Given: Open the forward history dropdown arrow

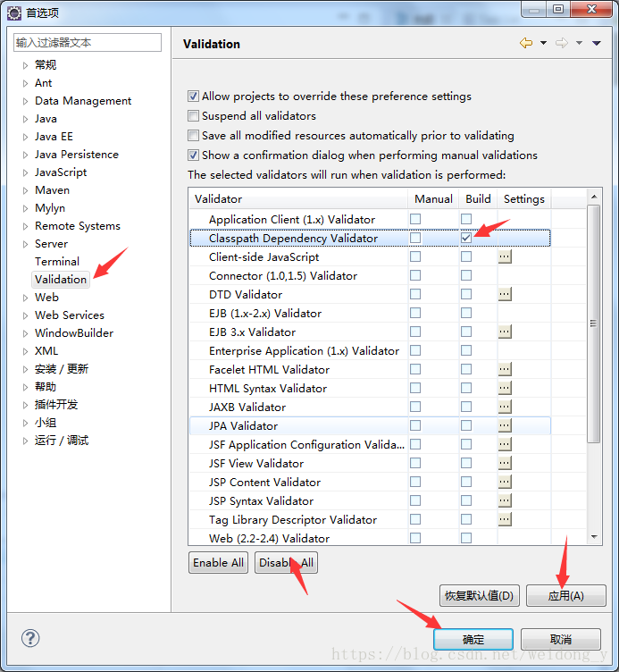Looking at the screenshot, I should click(x=579, y=43).
